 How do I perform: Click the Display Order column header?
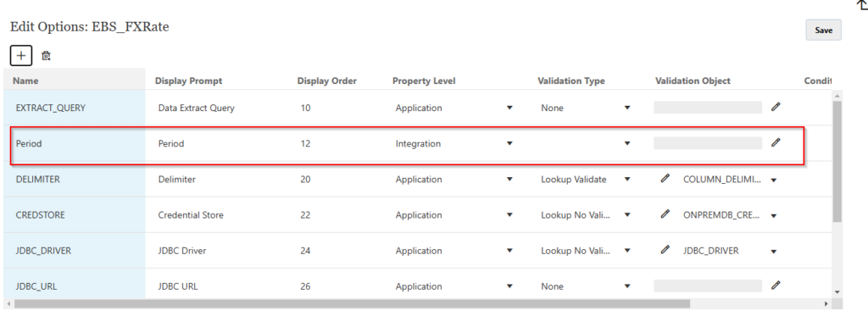click(x=326, y=80)
